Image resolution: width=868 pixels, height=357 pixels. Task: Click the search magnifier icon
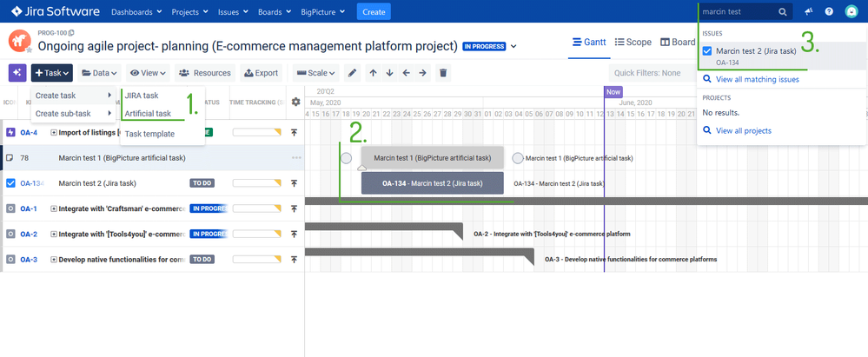click(782, 11)
